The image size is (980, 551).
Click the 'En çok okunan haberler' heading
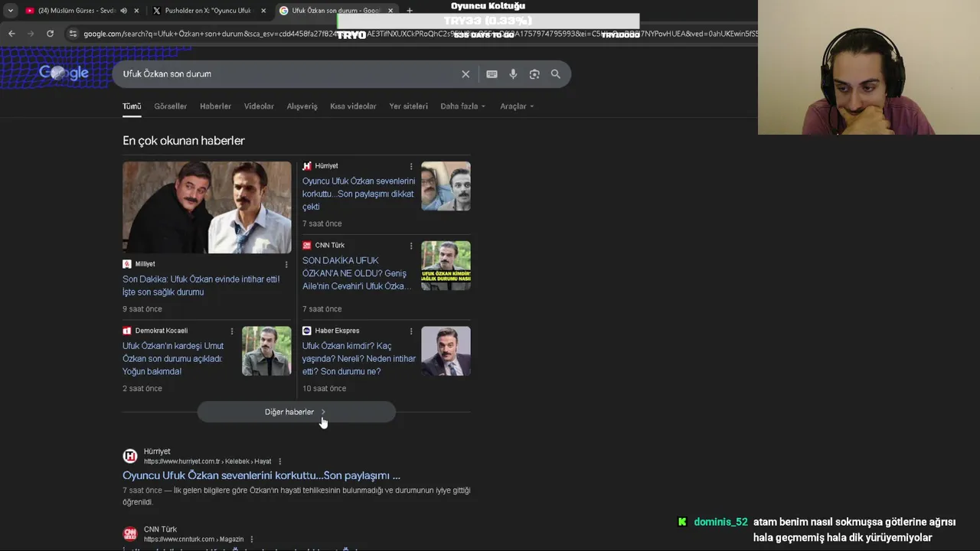184,141
